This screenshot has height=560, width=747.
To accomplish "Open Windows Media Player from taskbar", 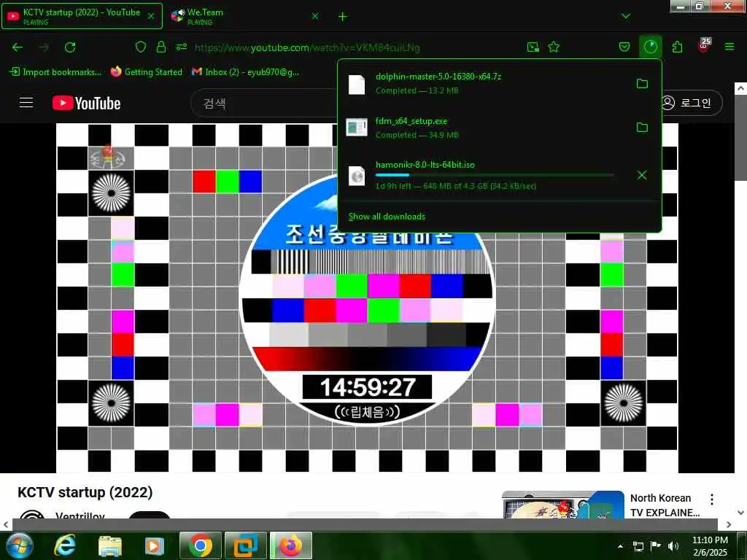I will [155, 545].
